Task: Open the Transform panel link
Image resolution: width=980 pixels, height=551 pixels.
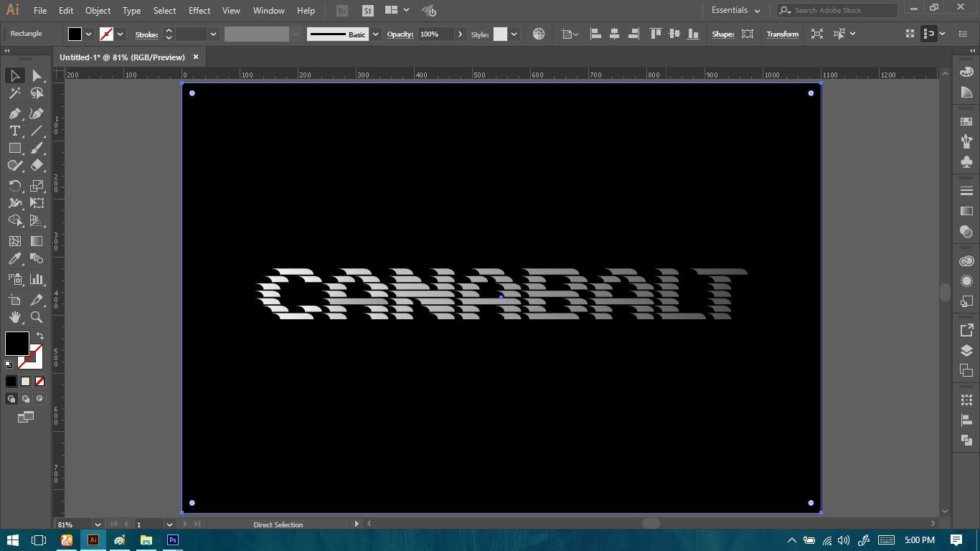Action: coord(782,34)
